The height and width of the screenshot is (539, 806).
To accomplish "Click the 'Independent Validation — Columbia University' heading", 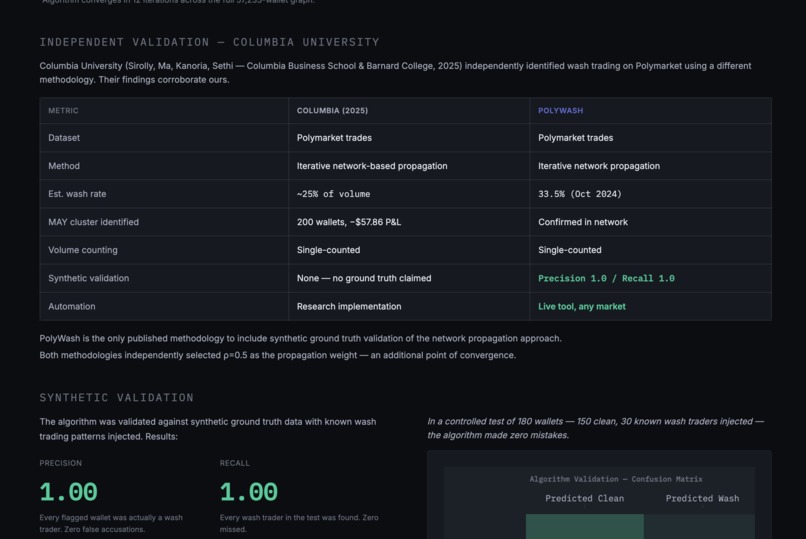I will coord(209,42).
